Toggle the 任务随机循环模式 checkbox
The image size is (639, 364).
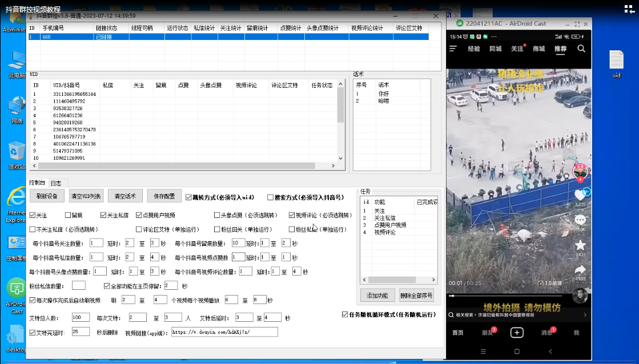(344, 314)
